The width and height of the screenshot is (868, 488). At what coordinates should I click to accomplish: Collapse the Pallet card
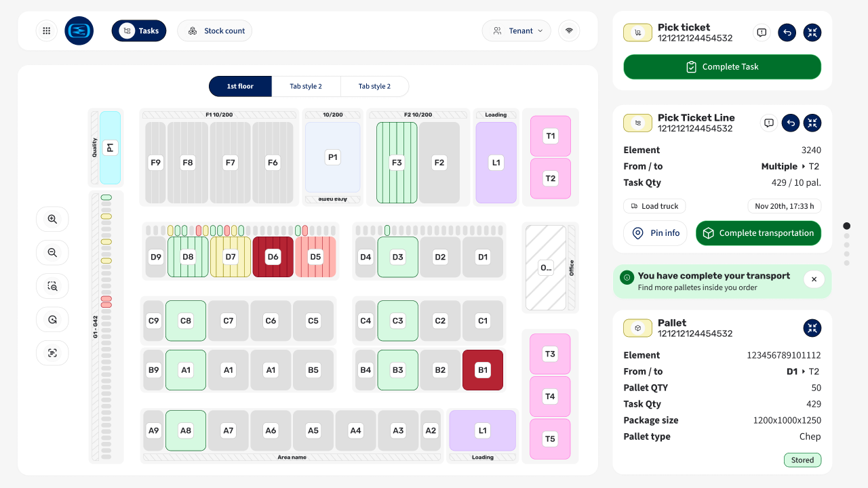812,328
